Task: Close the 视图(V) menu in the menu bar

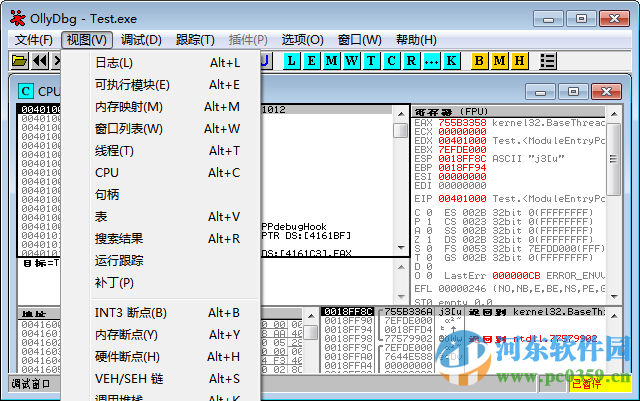Action: pos(87,40)
